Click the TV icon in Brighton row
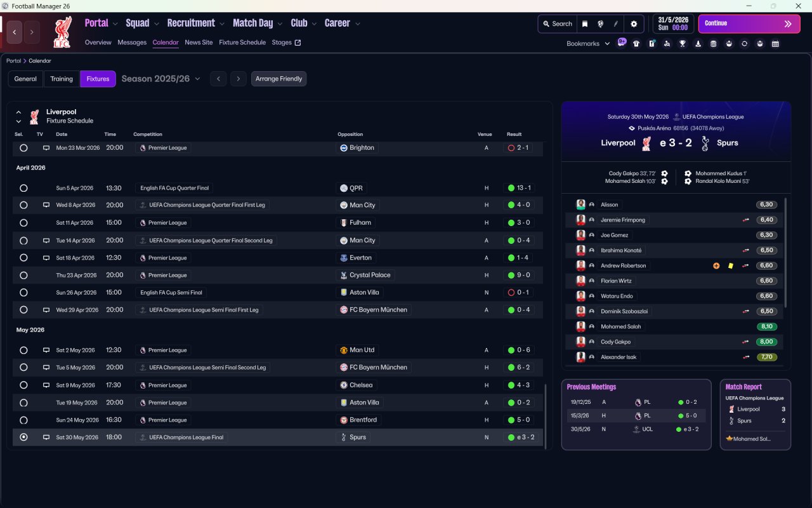812x508 pixels. pyautogui.click(x=46, y=148)
